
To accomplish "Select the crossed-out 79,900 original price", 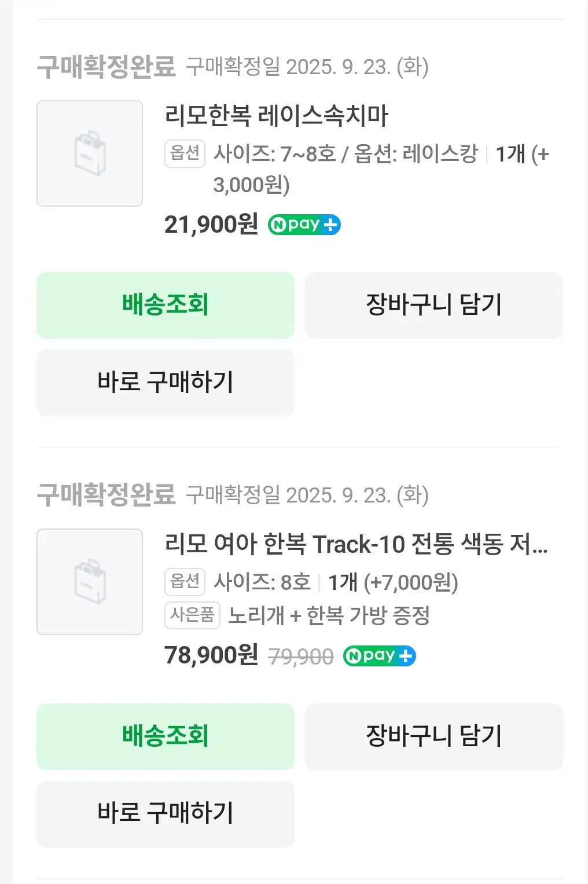I will 301,656.
